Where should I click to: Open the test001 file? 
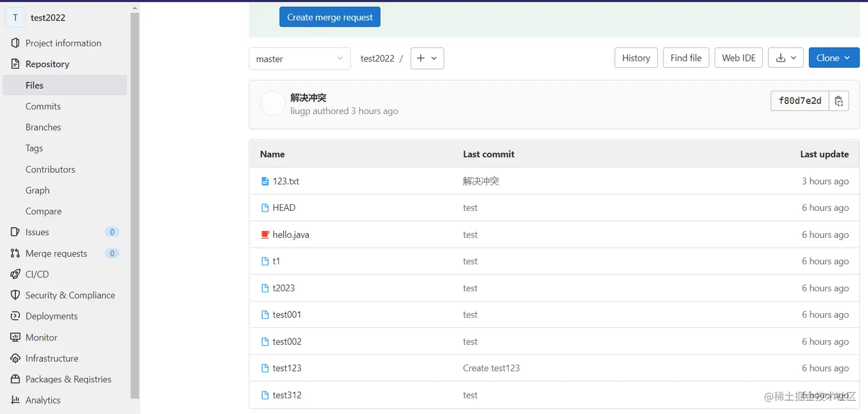click(287, 314)
